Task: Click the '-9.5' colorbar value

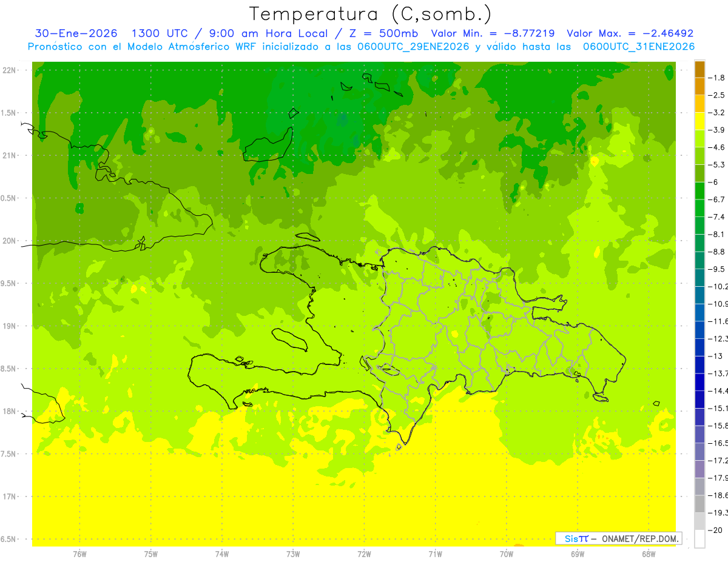Action: click(x=717, y=269)
